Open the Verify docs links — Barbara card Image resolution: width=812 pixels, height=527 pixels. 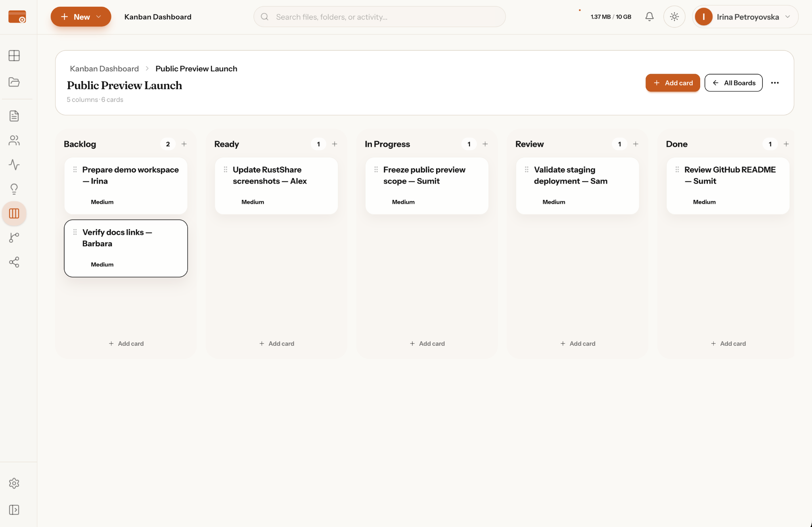(x=126, y=248)
